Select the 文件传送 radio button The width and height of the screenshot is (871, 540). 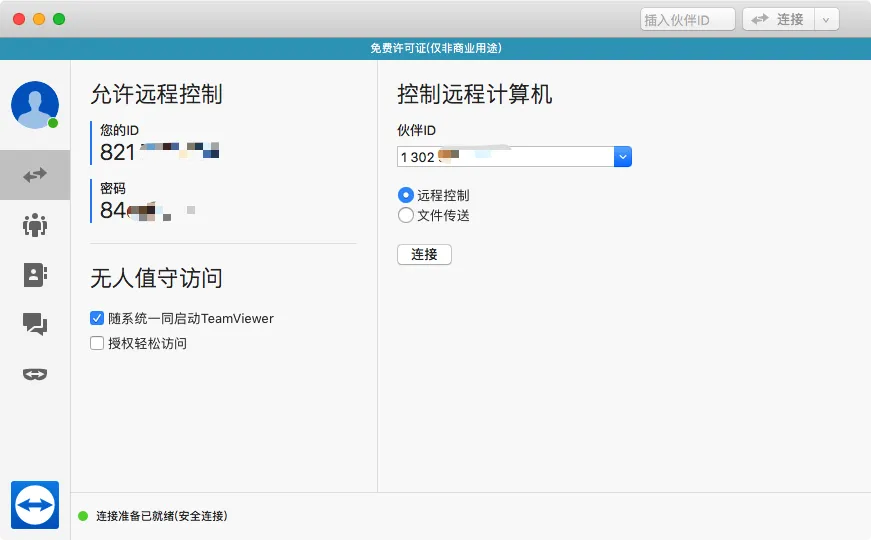point(406,215)
